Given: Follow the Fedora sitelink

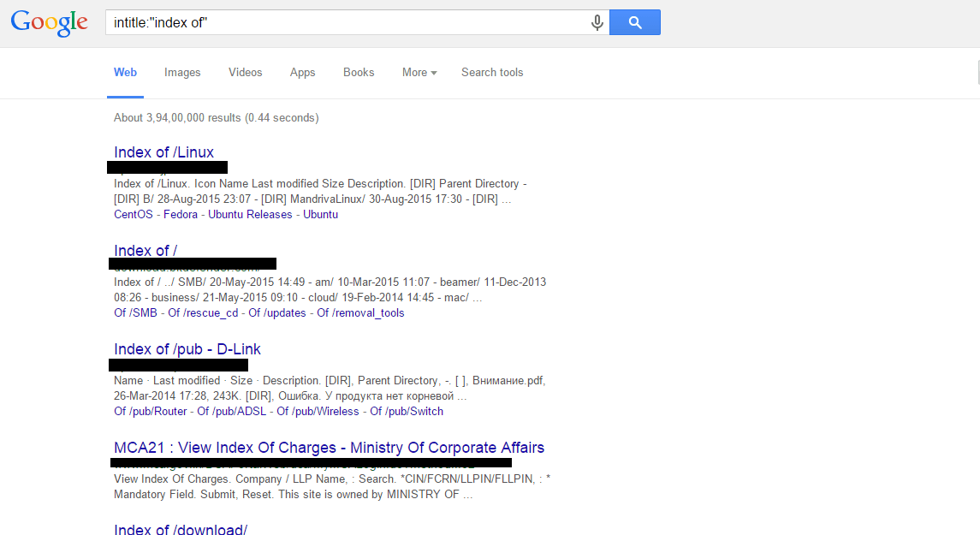Looking at the screenshot, I should point(181,214).
